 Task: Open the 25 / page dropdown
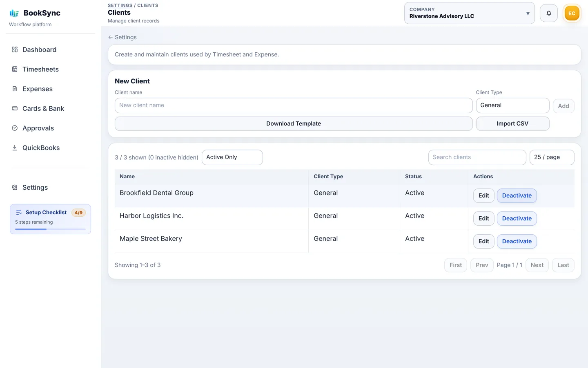[552, 157]
